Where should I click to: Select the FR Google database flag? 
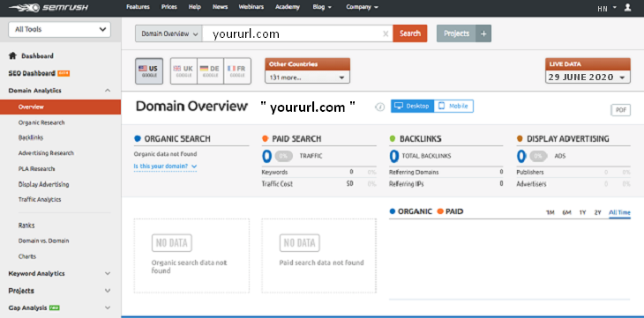[237, 71]
